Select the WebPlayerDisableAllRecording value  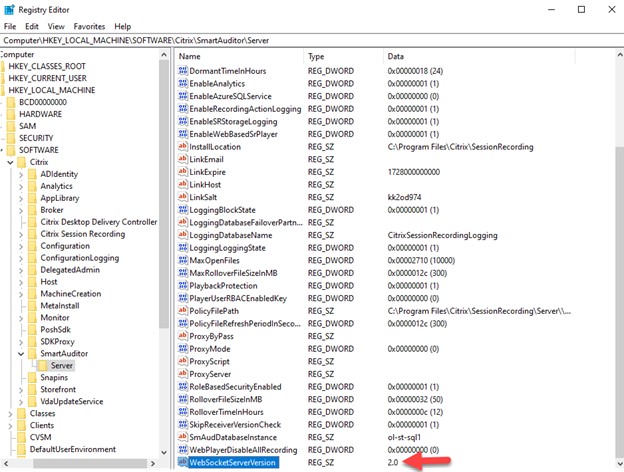[243, 450]
